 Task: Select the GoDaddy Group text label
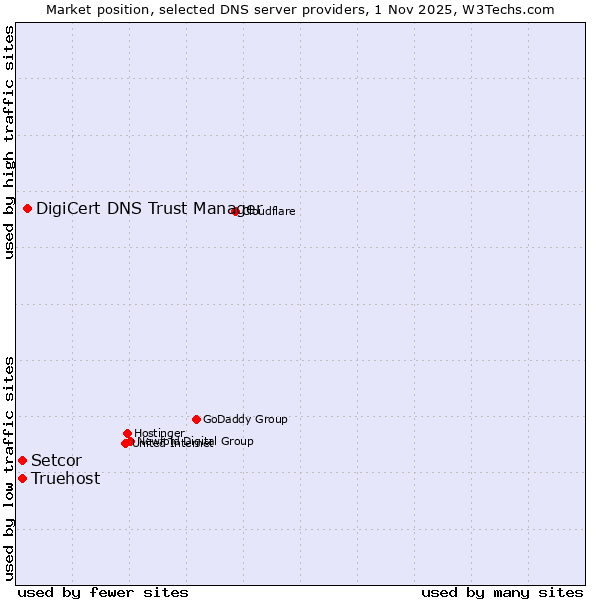[x=245, y=419]
